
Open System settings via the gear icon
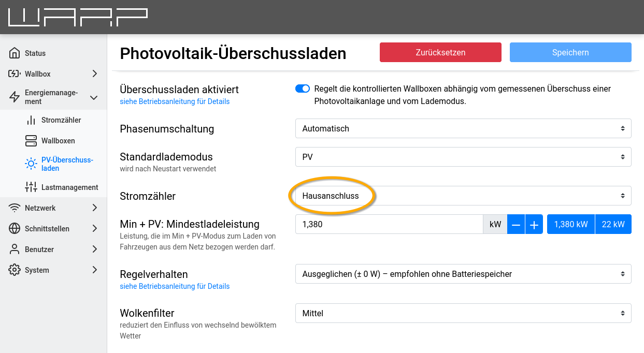click(x=15, y=270)
